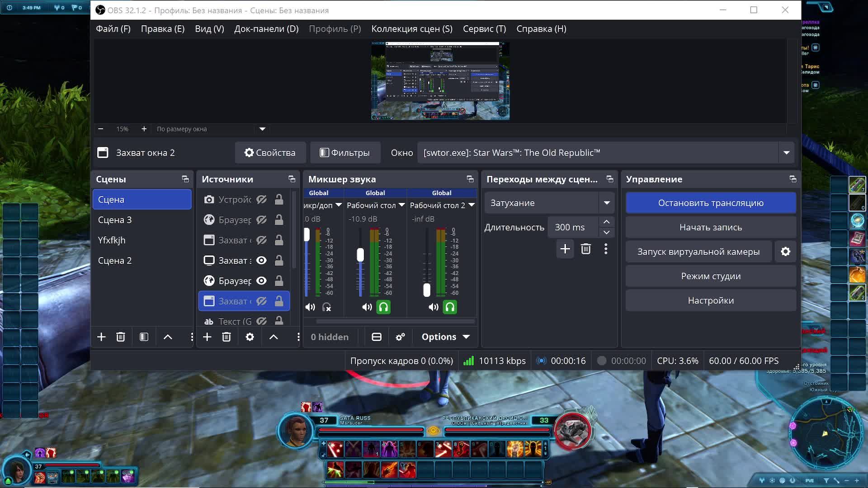This screenshot has width=868, height=488.
Task: Open source properties gear in Sources panel
Action: click(250, 337)
